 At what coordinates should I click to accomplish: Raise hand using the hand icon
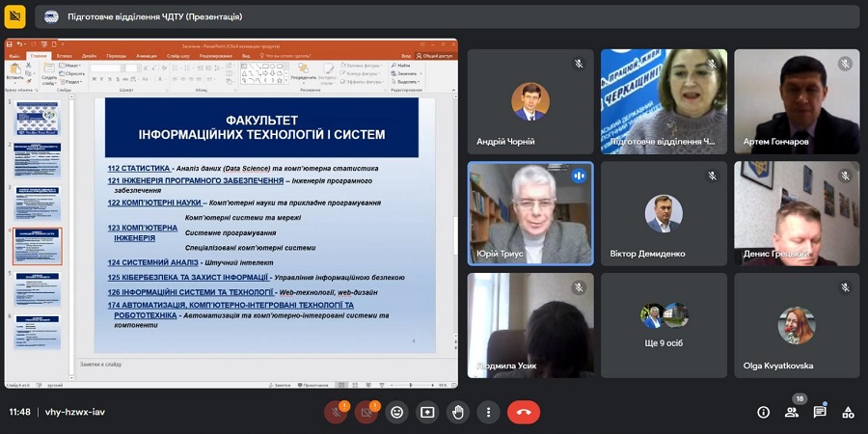(x=458, y=412)
